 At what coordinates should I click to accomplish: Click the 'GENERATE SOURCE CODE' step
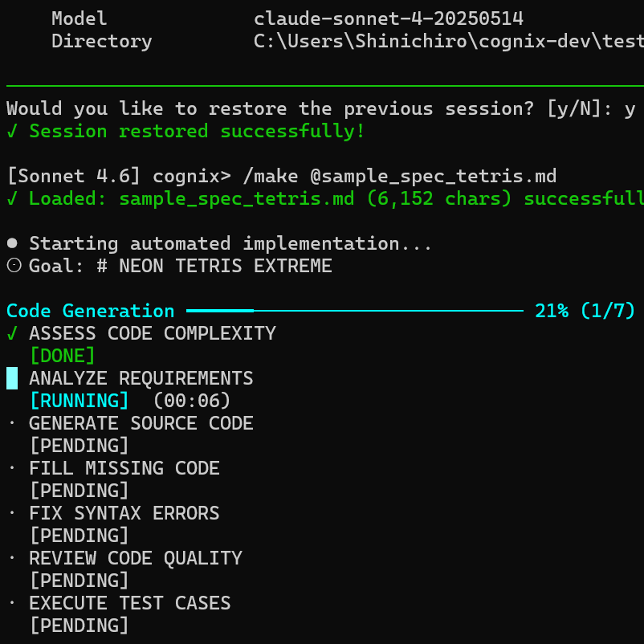pos(141,423)
